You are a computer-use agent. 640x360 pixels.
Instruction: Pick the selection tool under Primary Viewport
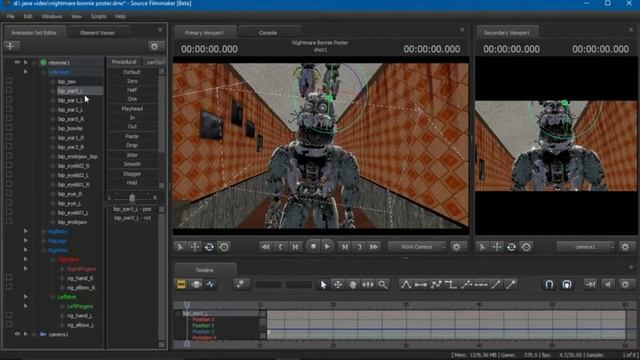coord(180,247)
